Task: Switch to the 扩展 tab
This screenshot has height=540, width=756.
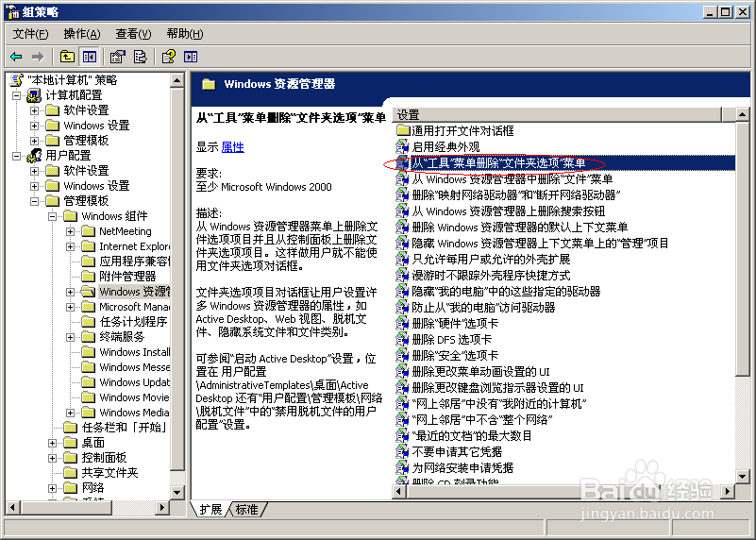Action: (210, 509)
